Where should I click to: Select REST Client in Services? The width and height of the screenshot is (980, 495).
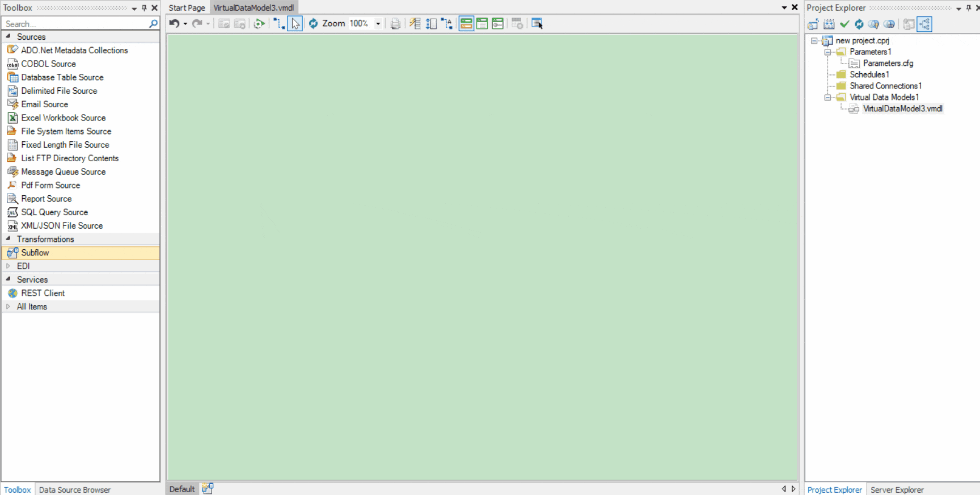[x=43, y=293]
